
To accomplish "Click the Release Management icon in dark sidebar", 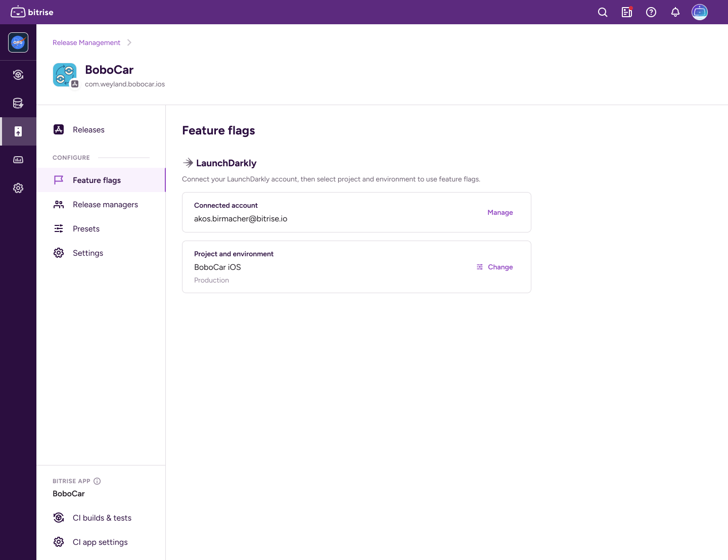I will coord(18,131).
